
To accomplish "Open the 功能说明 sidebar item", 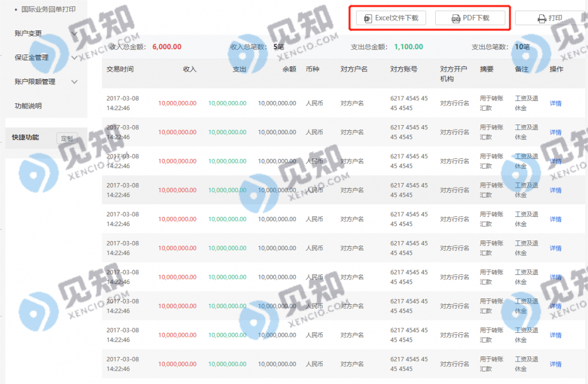I will 28,106.
